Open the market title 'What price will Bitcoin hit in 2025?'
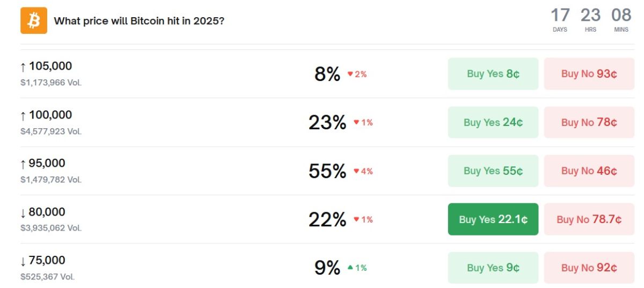This screenshot has width=644, height=288. (x=139, y=21)
